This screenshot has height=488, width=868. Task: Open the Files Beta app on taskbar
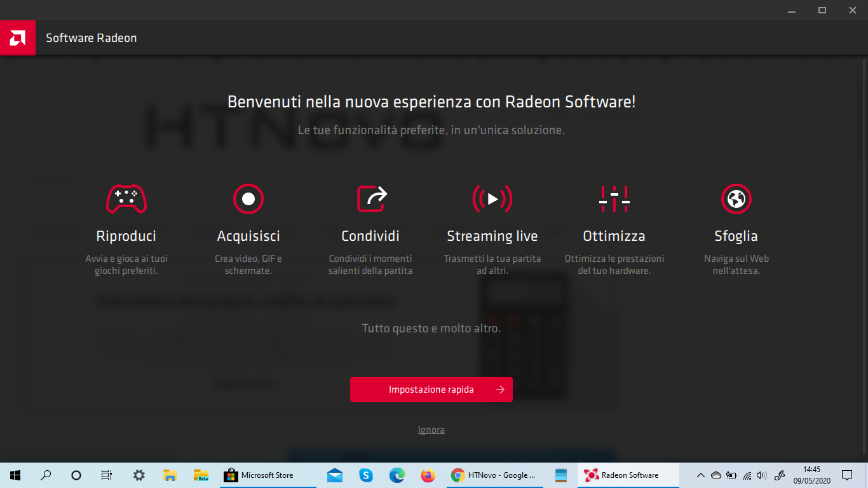point(201,475)
